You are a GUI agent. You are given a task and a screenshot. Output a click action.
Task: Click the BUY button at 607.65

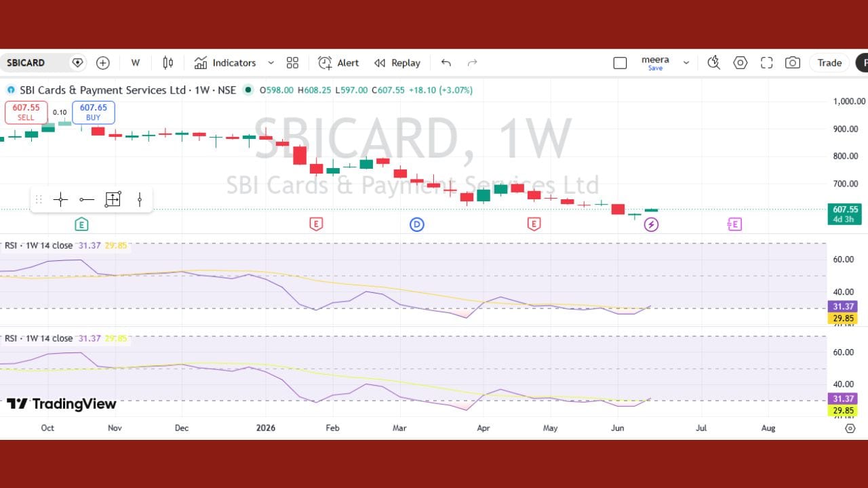tap(94, 113)
